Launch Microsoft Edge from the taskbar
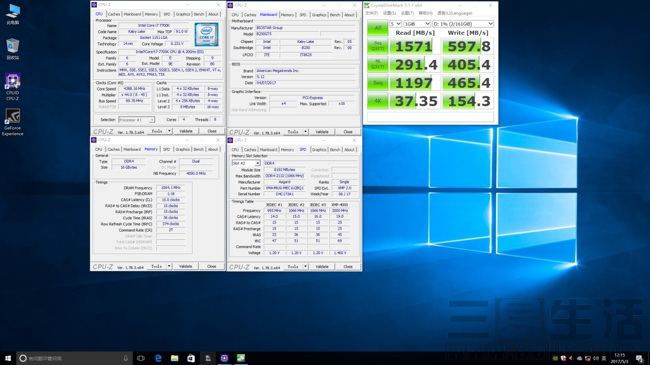This screenshot has height=365, width=650. pos(158,358)
